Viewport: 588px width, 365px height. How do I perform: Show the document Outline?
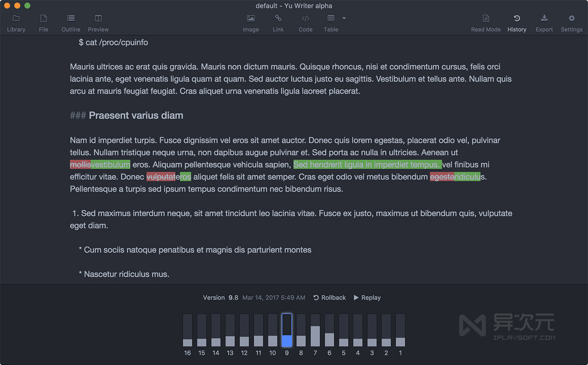pyautogui.click(x=70, y=22)
